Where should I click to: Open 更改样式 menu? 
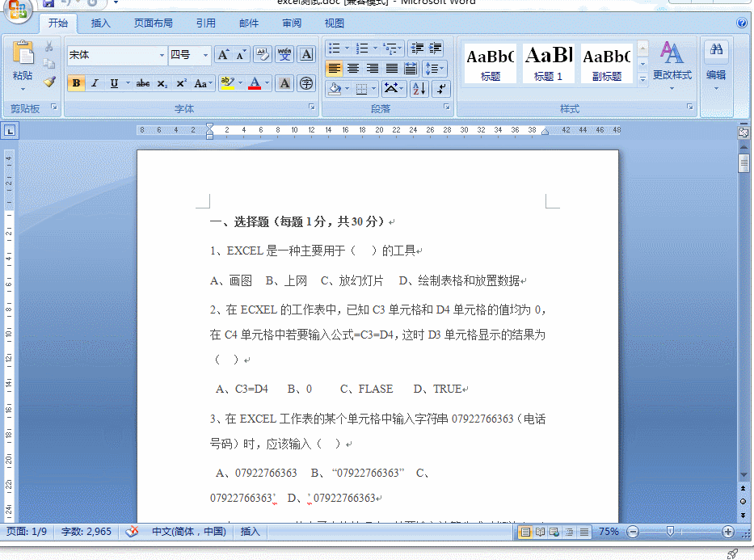tap(672, 65)
